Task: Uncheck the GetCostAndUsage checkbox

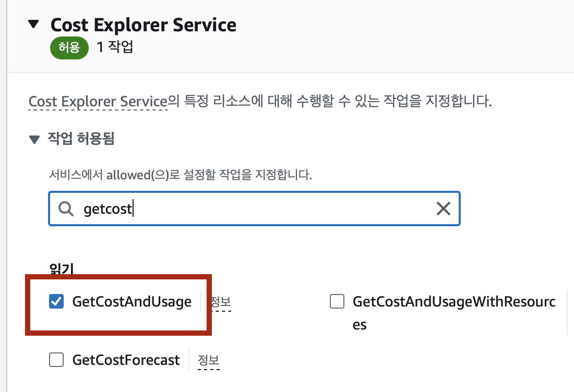Action: click(56, 302)
